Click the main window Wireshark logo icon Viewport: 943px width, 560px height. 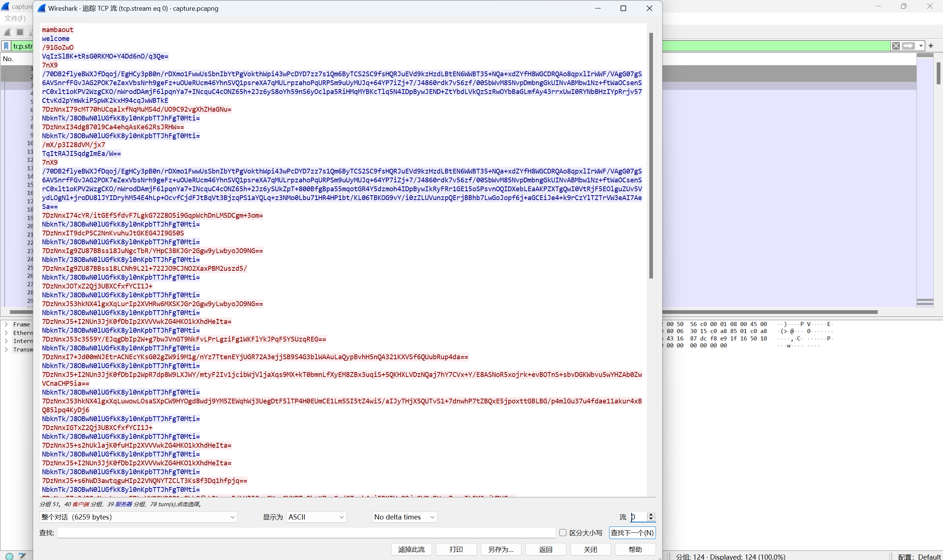5,6
